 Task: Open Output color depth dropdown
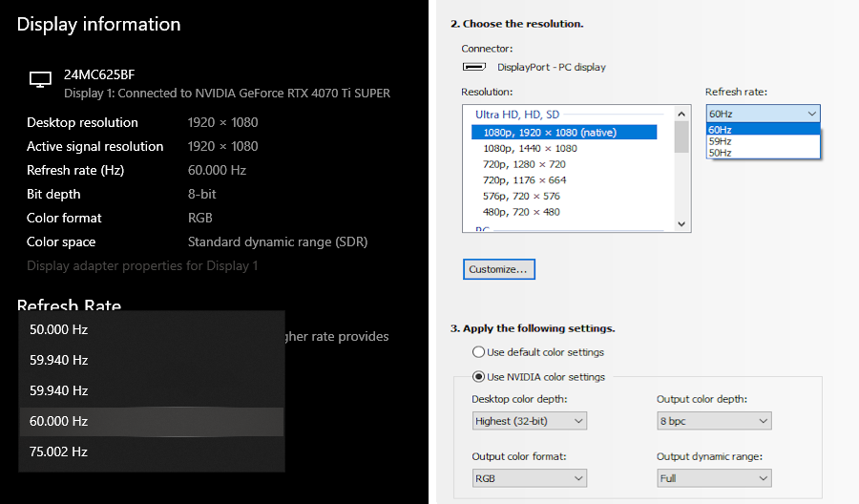pyautogui.click(x=714, y=421)
